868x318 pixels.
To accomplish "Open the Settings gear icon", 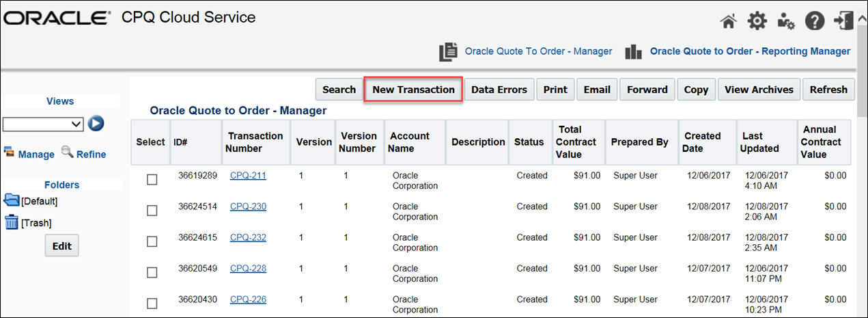I will click(x=757, y=22).
